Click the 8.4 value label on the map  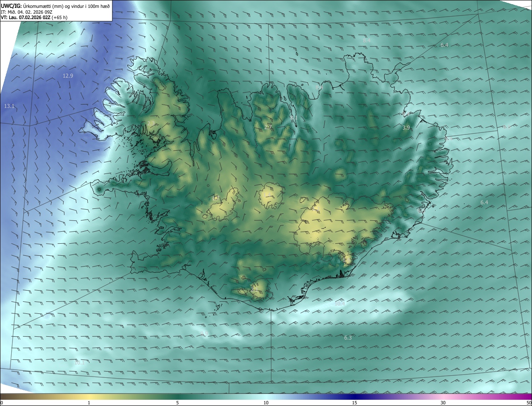367,40
